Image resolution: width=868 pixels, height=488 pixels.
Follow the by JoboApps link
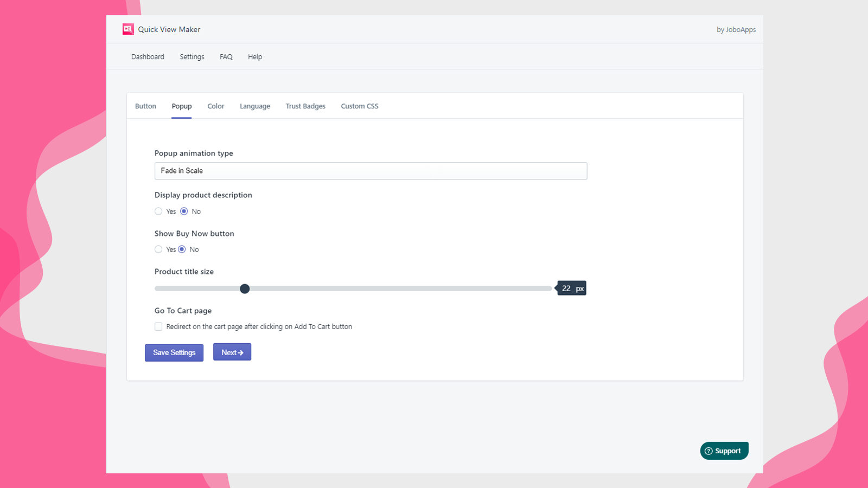(x=736, y=29)
